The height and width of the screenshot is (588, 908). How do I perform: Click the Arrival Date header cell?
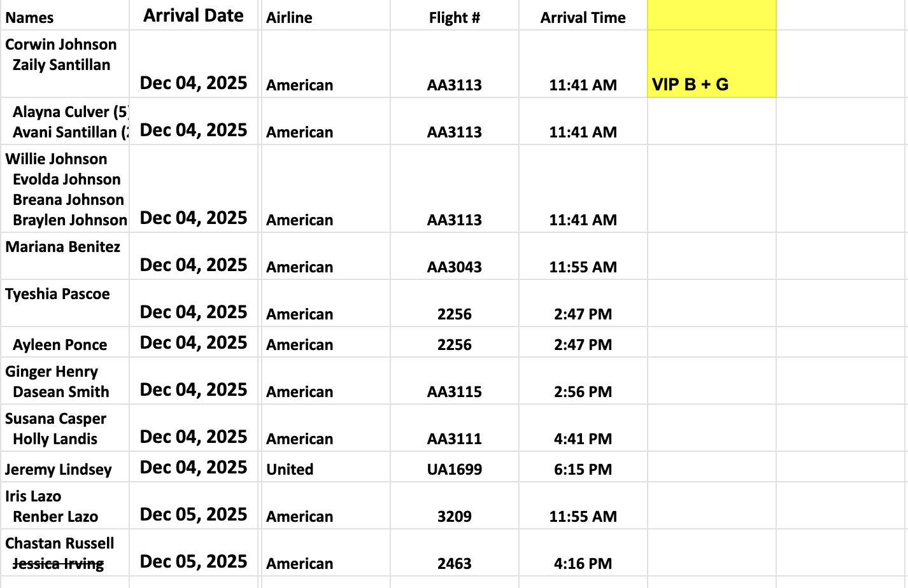194,15
